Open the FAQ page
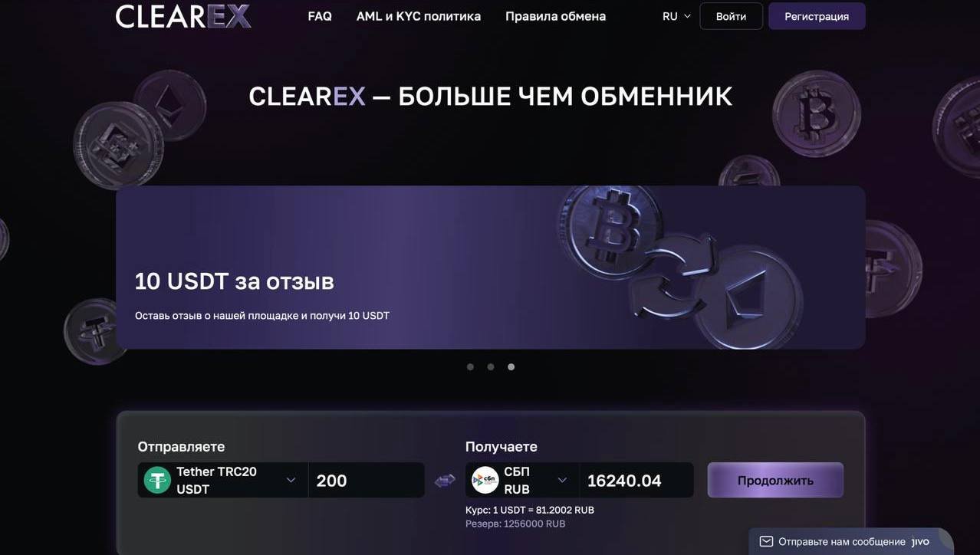This screenshot has height=555, width=980. 320,16
